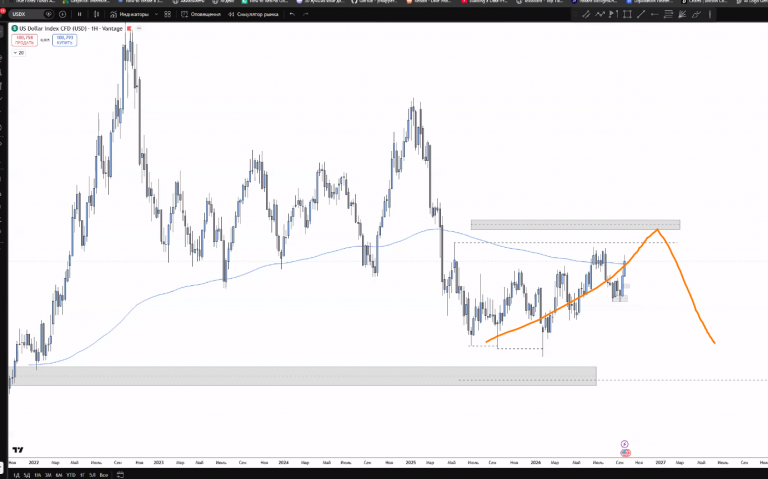Select the 6М date range
The image size is (768, 479).
pos(59,475)
